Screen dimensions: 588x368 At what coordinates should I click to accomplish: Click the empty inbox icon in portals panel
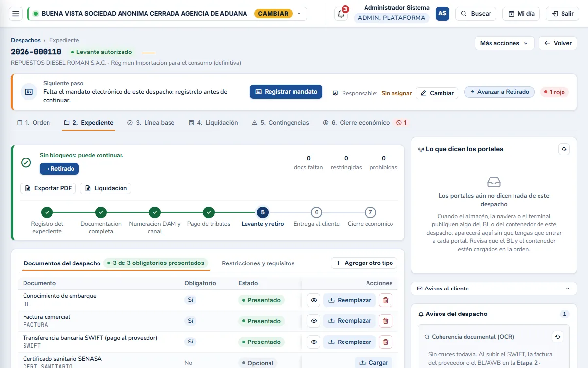[494, 182]
